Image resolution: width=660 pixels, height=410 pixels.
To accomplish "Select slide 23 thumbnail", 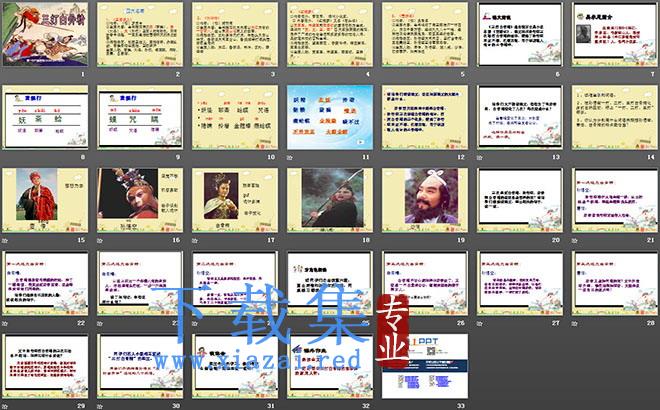I will [x=140, y=283].
